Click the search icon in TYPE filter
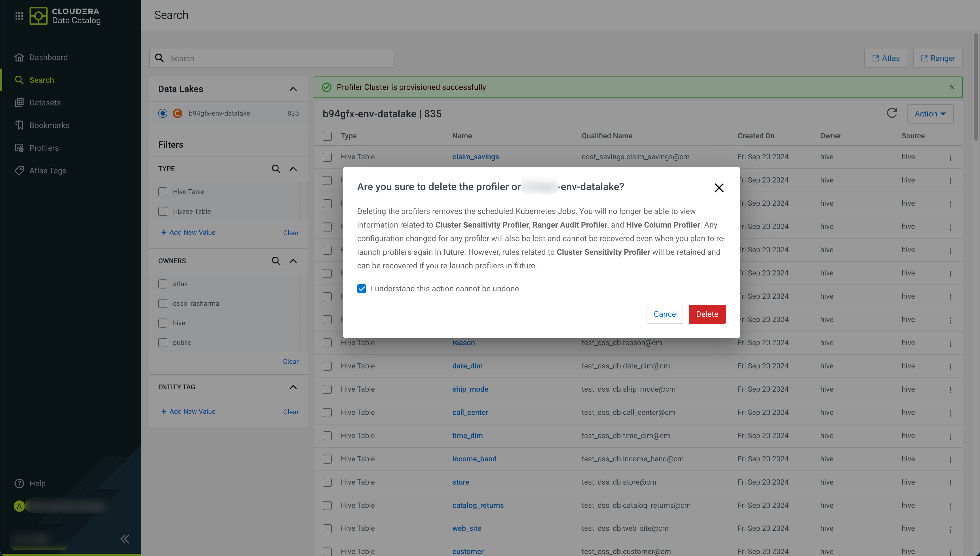Screen dimensions: 980x556 pos(276,169)
